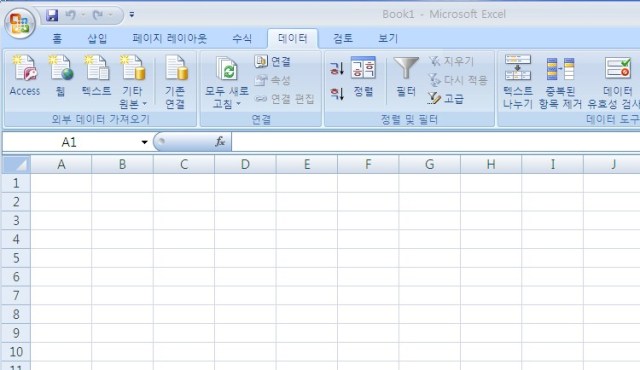Select row 6 header
Screen dimensions: 640x370
[x=16, y=277]
